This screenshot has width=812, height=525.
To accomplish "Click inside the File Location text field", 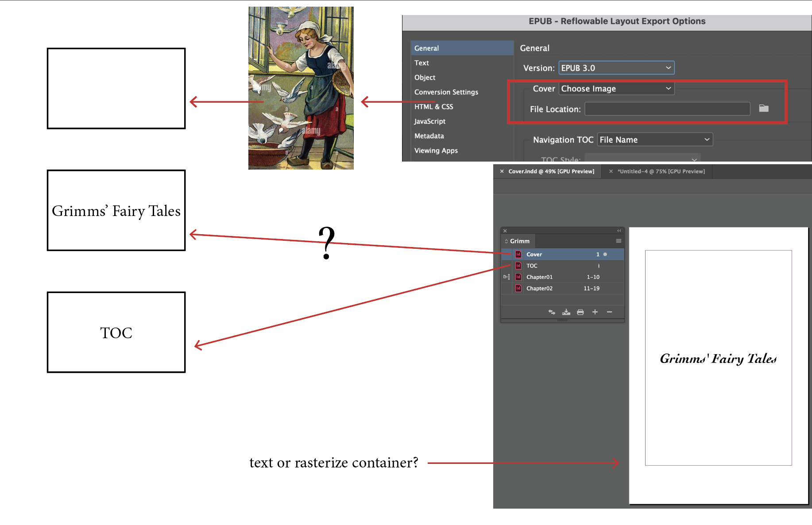I will click(666, 108).
